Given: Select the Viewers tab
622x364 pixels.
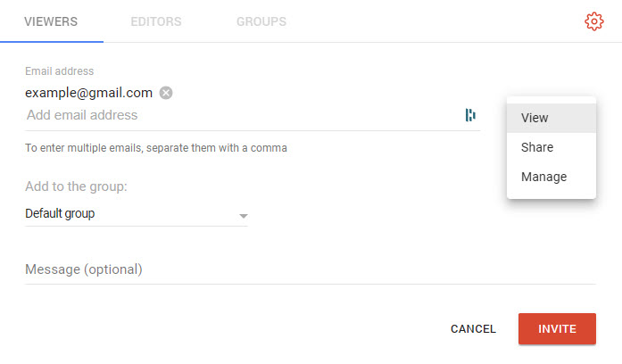Looking at the screenshot, I should tap(51, 21).
